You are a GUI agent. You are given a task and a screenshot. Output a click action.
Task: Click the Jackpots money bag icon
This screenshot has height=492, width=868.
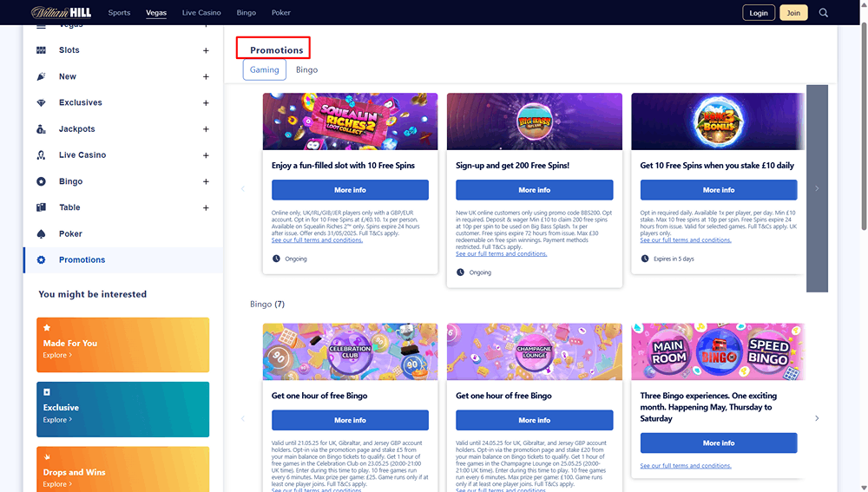(x=41, y=129)
